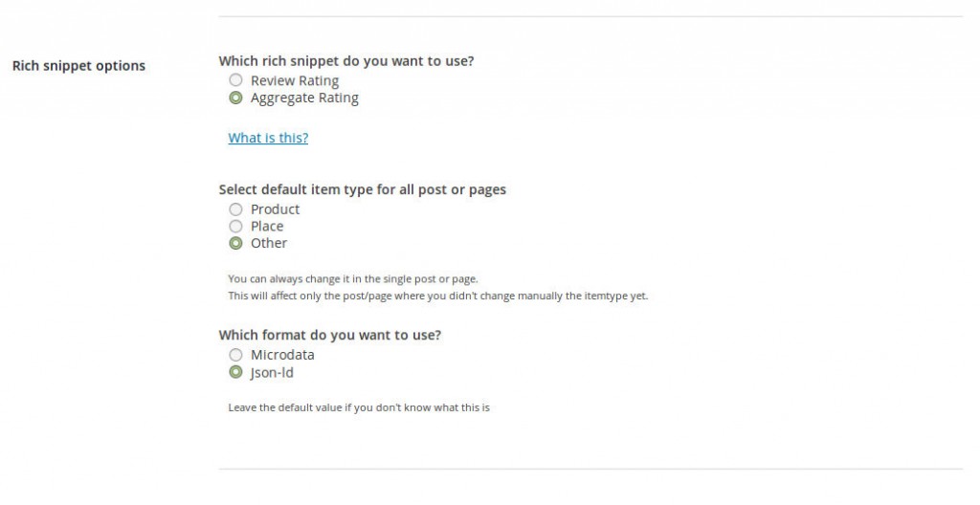The image size is (980, 505).
Task: Click the 'Leave the default value' help text
Action: click(x=359, y=407)
